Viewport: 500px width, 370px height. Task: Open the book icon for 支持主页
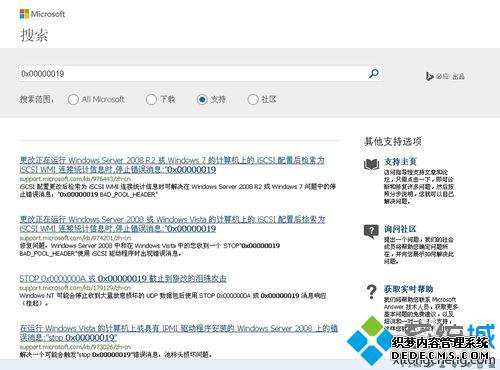tap(371, 164)
